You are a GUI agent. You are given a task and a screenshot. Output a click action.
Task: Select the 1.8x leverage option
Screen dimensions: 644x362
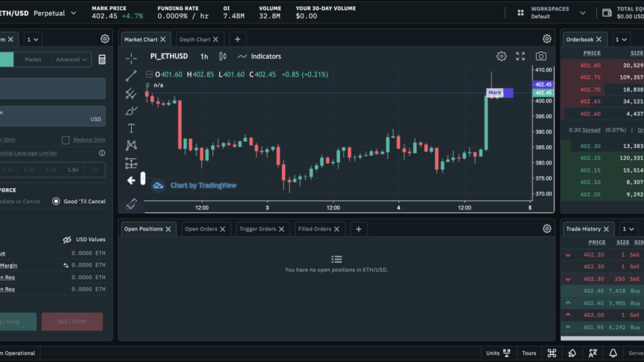(x=73, y=170)
